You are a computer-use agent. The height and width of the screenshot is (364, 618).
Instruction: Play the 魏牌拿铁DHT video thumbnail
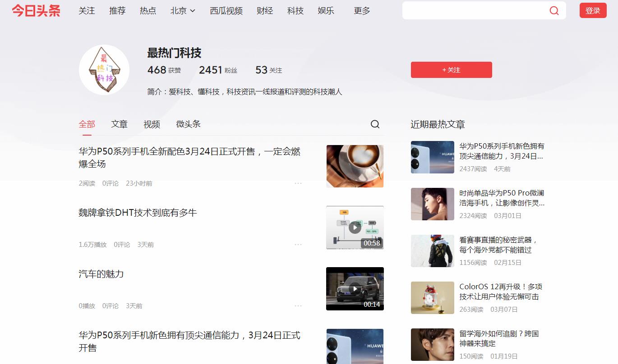click(355, 227)
